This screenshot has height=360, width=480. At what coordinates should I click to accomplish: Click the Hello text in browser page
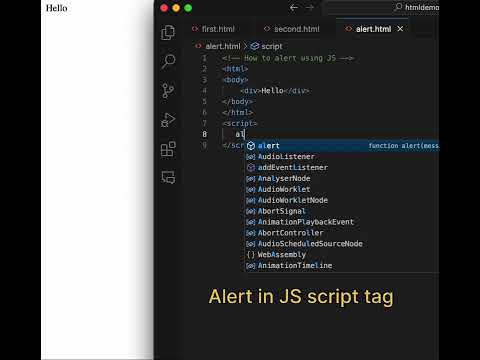click(56, 8)
